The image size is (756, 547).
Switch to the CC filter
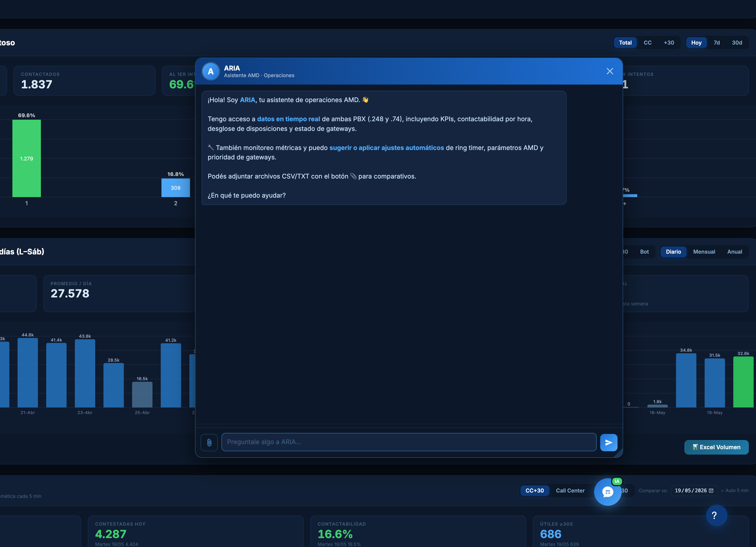click(x=647, y=43)
